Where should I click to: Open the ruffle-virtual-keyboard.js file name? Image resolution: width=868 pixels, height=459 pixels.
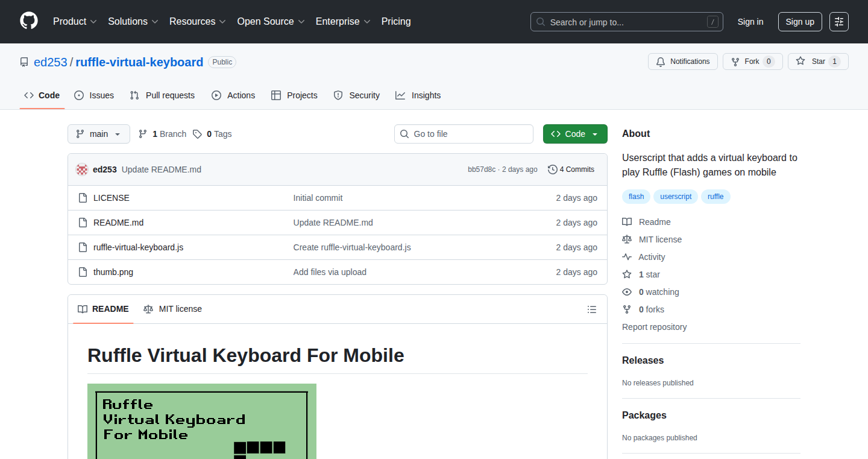[139, 247]
